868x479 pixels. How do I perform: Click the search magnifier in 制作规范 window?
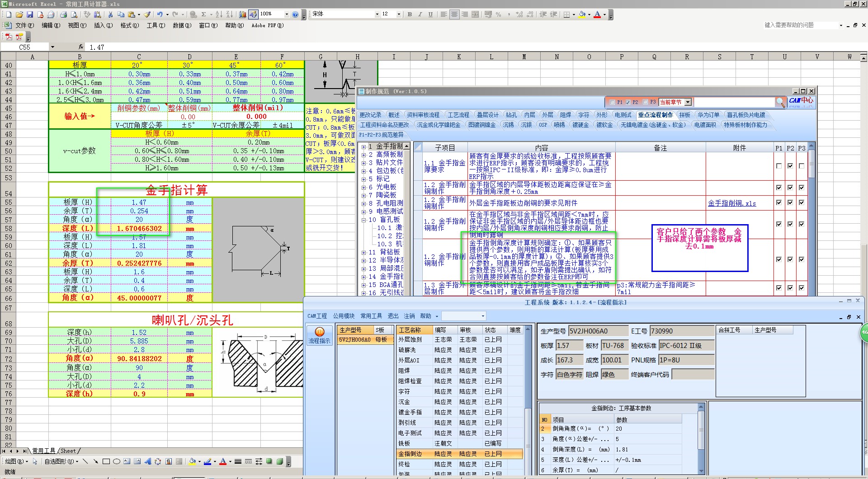pyautogui.click(x=780, y=103)
